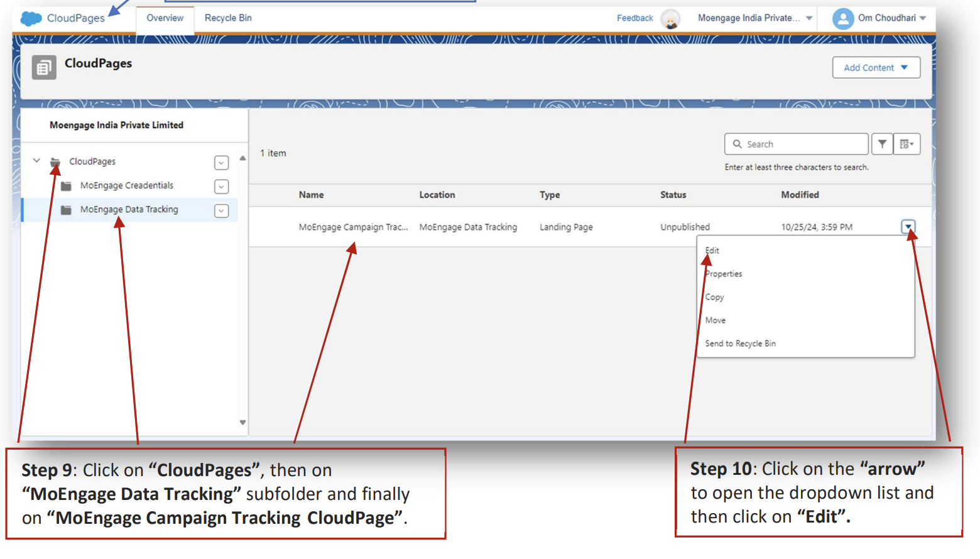Click the 10/25/24, 3:59 PM modified cell
The image size is (980, 559).
pos(817,227)
